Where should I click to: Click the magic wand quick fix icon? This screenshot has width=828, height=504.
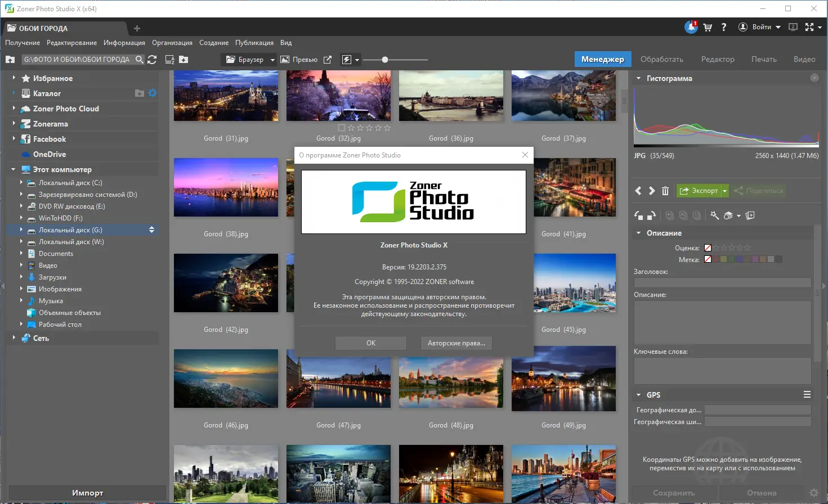click(x=715, y=215)
